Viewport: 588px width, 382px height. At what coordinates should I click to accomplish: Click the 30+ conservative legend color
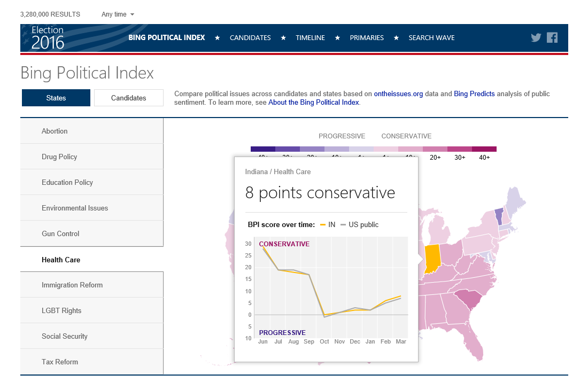coord(460,149)
